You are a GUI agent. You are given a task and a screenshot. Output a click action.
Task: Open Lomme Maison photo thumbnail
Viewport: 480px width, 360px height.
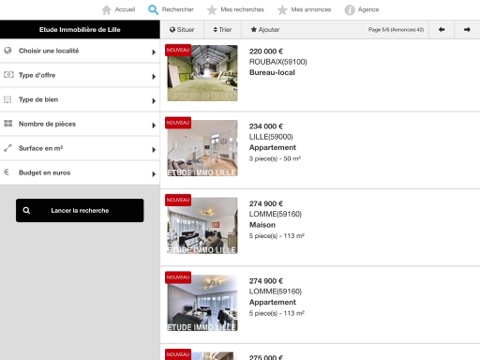(202, 226)
